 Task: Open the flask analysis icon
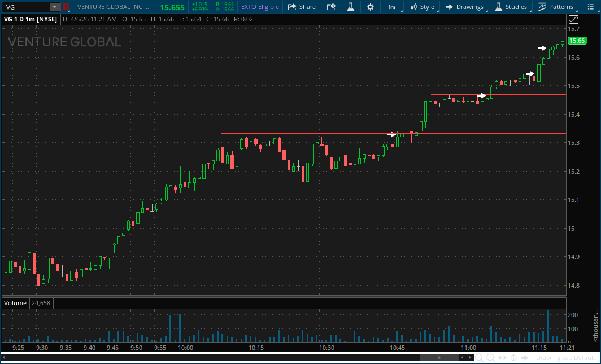click(350, 7)
